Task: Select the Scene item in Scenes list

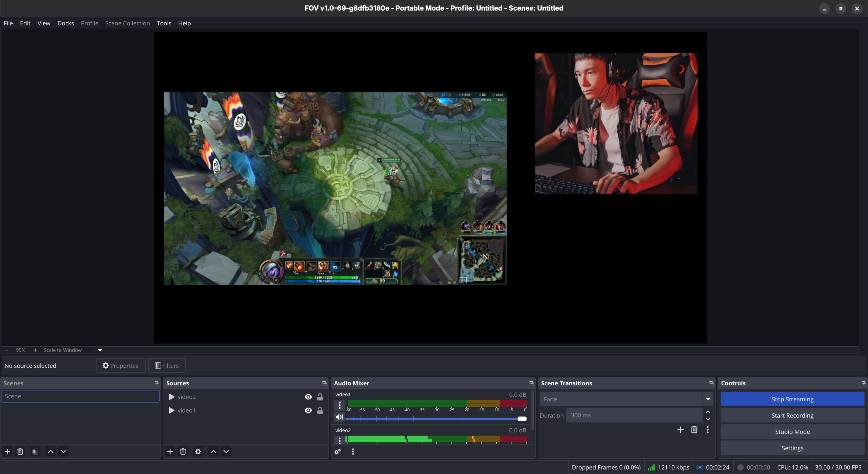Action: coord(80,396)
